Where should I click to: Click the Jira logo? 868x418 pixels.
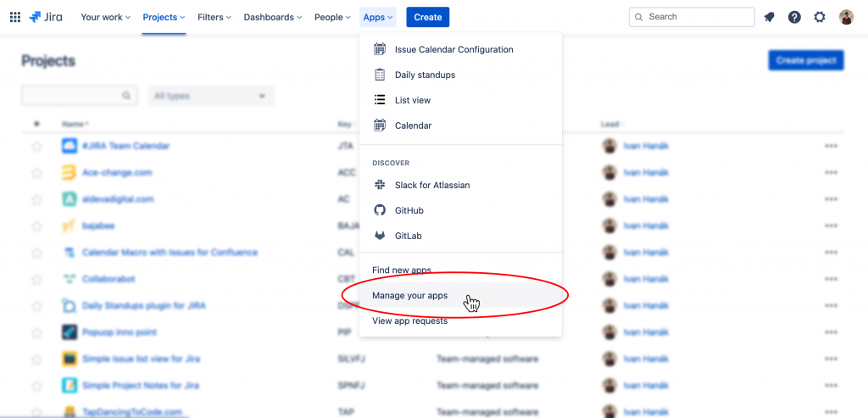(x=46, y=17)
